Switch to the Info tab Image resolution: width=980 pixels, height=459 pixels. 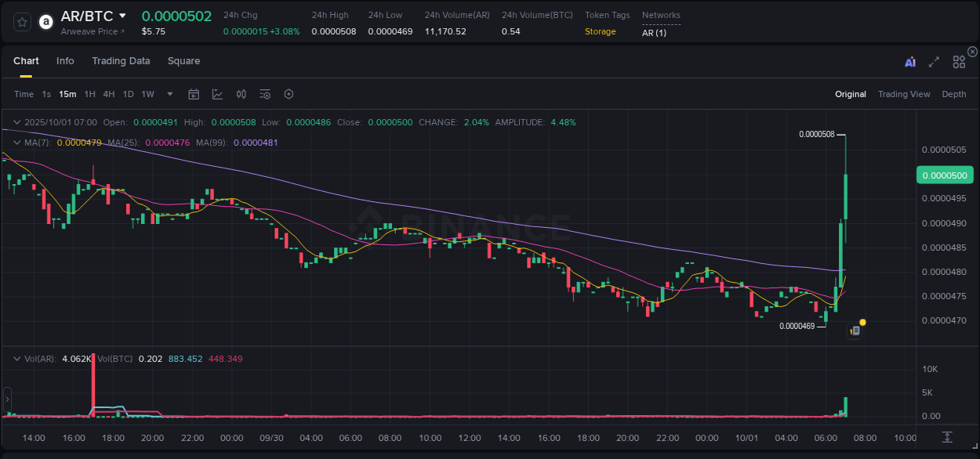pos(65,61)
